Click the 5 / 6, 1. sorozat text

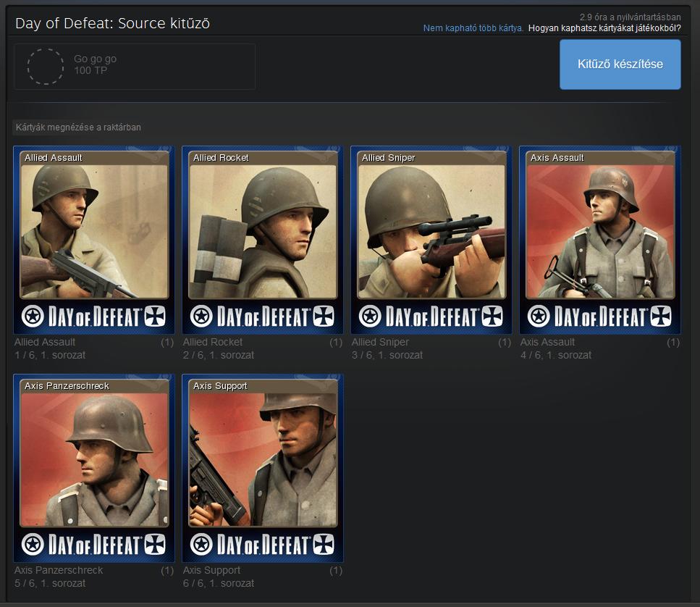(x=49, y=583)
